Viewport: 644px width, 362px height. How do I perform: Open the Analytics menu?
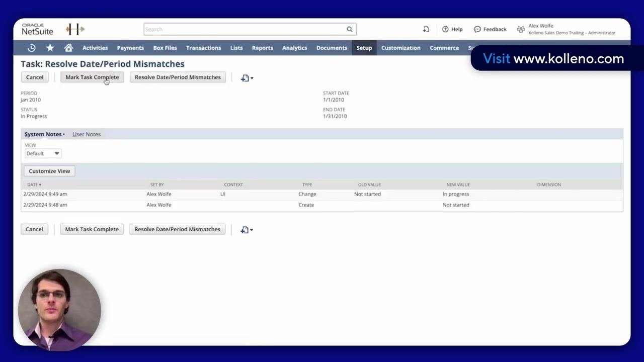pyautogui.click(x=295, y=48)
